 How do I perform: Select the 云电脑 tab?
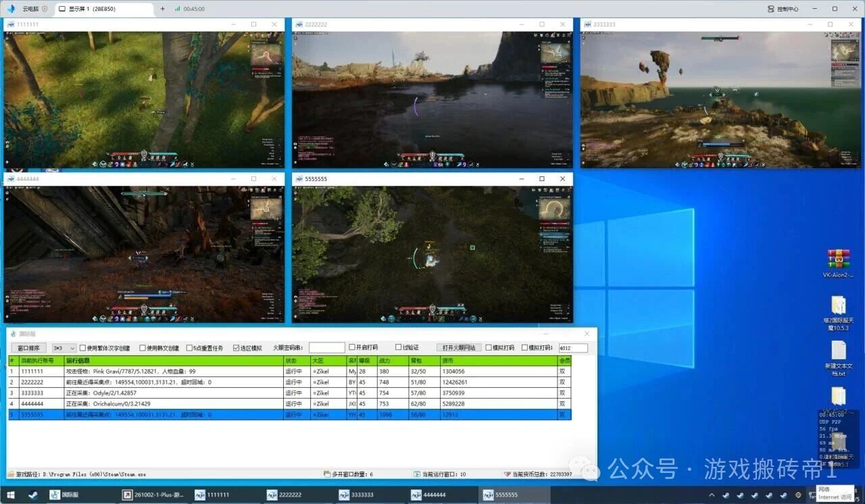[35, 9]
